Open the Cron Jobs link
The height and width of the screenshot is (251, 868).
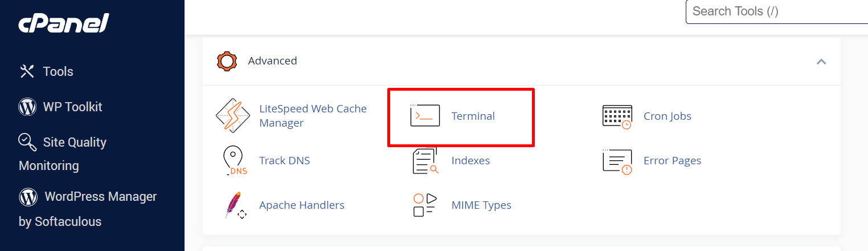[x=667, y=116]
